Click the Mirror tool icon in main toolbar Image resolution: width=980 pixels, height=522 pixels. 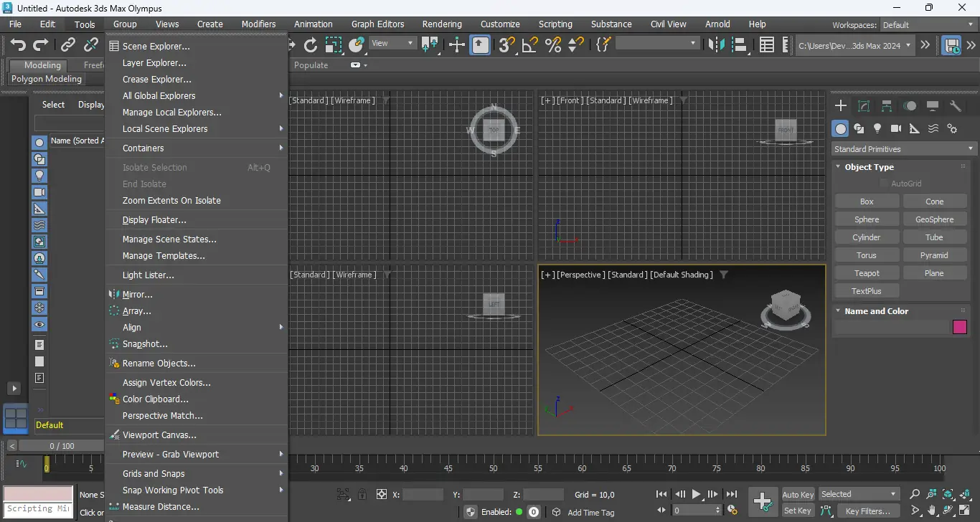point(715,45)
